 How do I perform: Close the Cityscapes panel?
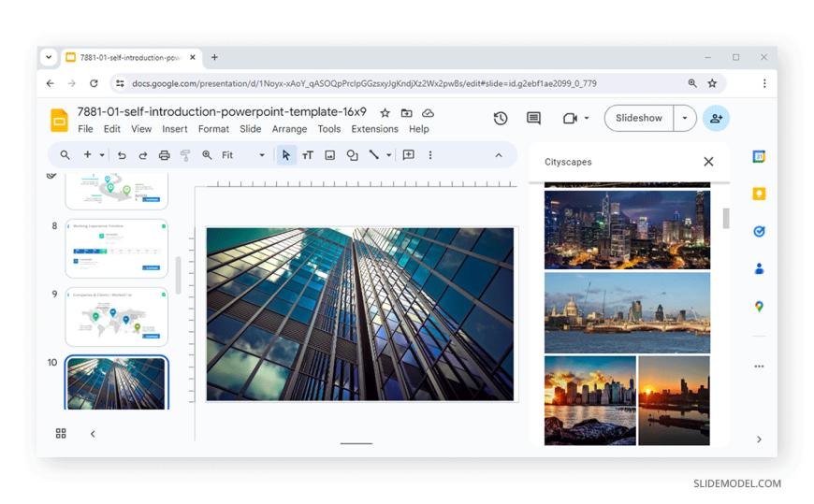tap(708, 162)
